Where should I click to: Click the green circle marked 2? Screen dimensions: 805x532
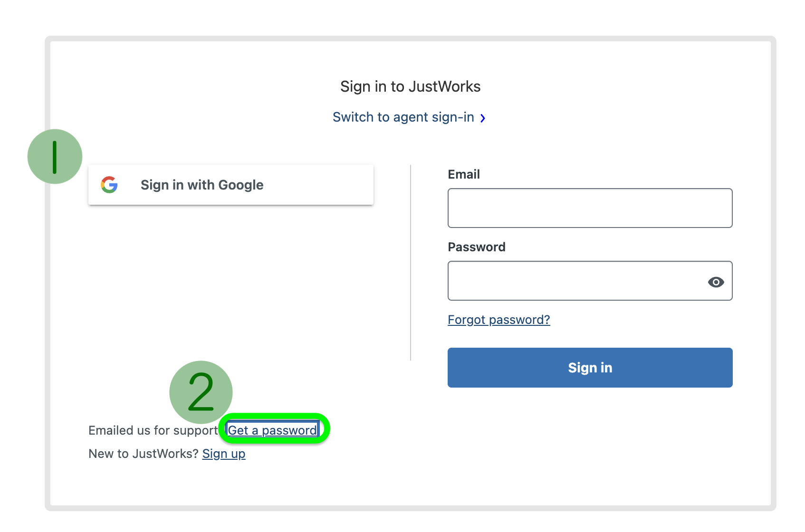point(201,392)
